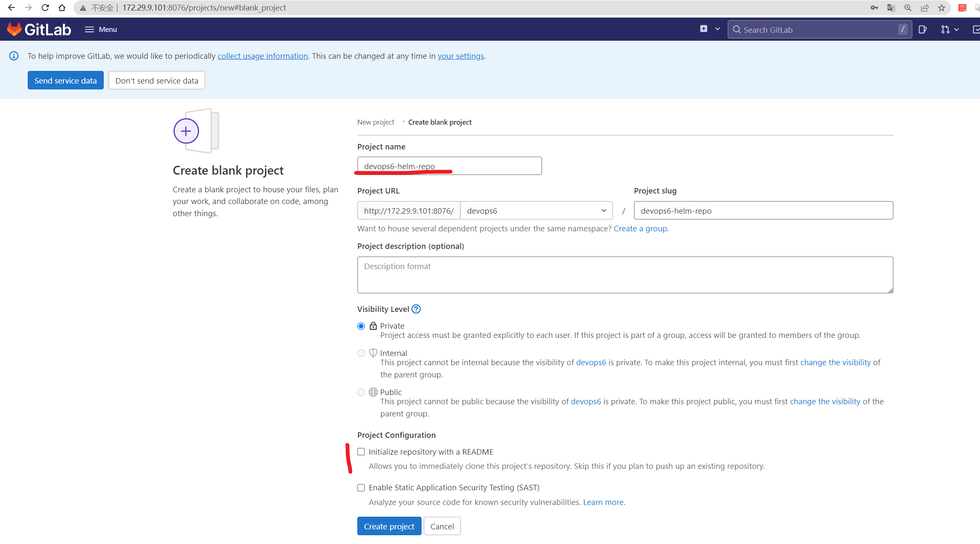Select the Public visibility radio button

click(361, 392)
